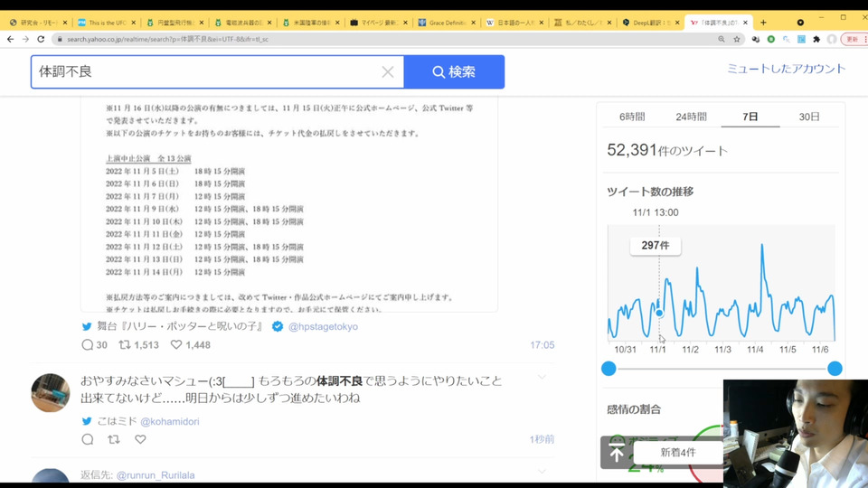Open the ミュートしたアカウント link

pos(786,69)
